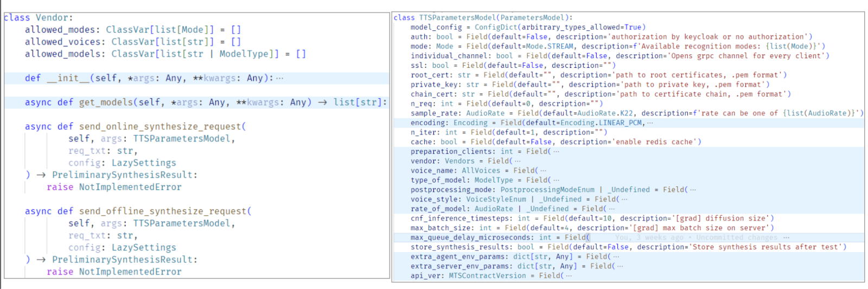Expand the folded __init__ method ellipsis

click(x=279, y=78)
